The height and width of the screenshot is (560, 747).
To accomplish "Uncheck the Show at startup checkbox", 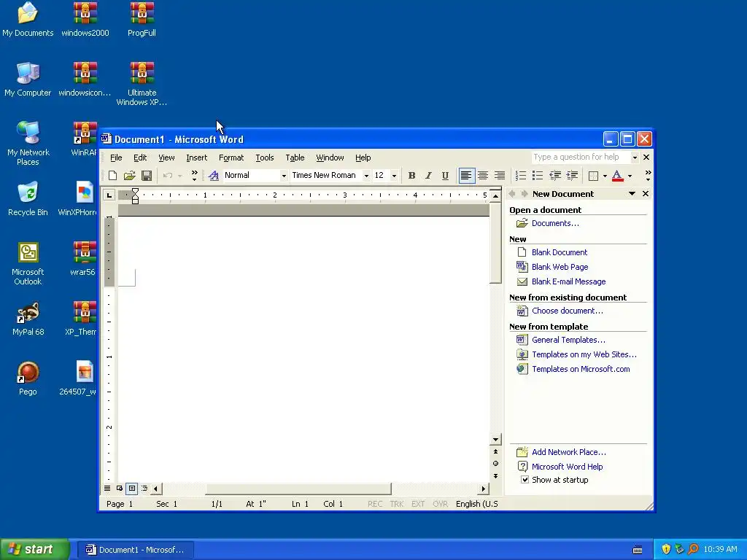I will point(525,480).
